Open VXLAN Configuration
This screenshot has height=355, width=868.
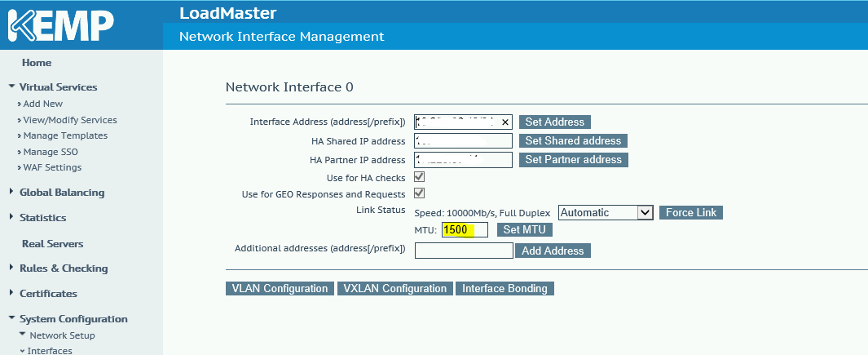[x=394, y=288]
